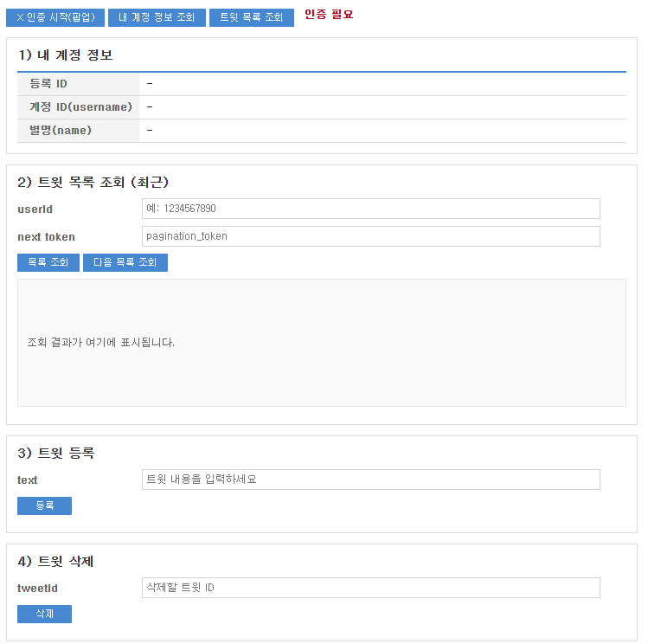
Task: Click the 2) 트윗 목록 조회 (최근) heading
Action: coord(93,183)
